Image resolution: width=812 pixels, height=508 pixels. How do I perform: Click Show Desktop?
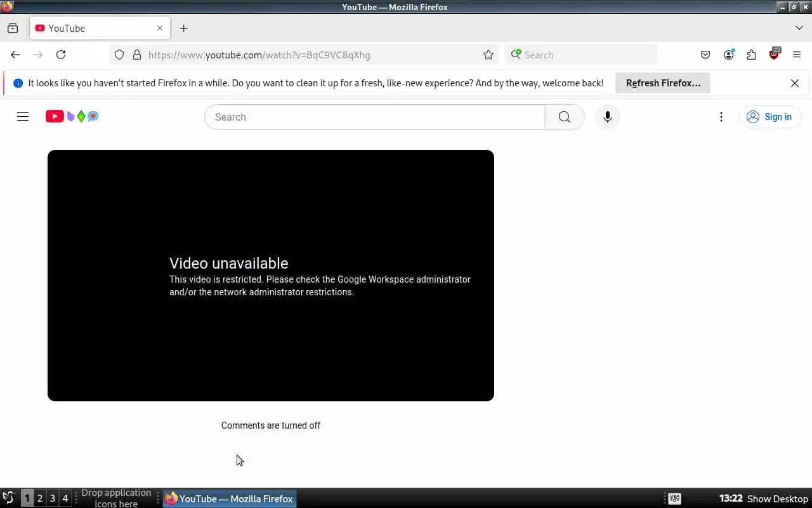778,498
